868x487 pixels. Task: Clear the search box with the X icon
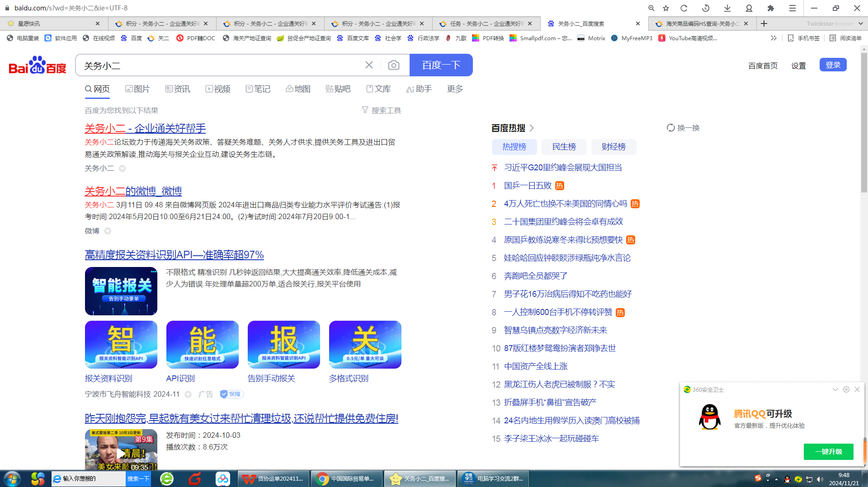pyautogui.click(x=369, y=65)
